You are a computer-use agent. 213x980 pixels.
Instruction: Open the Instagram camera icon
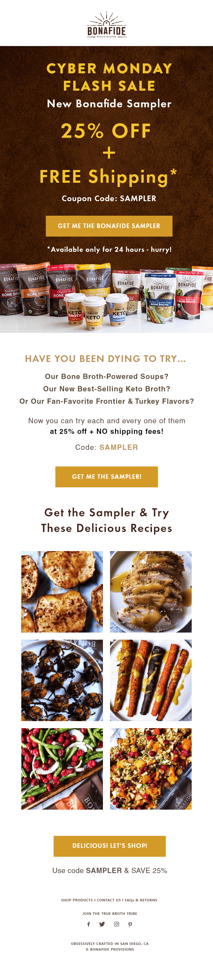tap(116, 924)
